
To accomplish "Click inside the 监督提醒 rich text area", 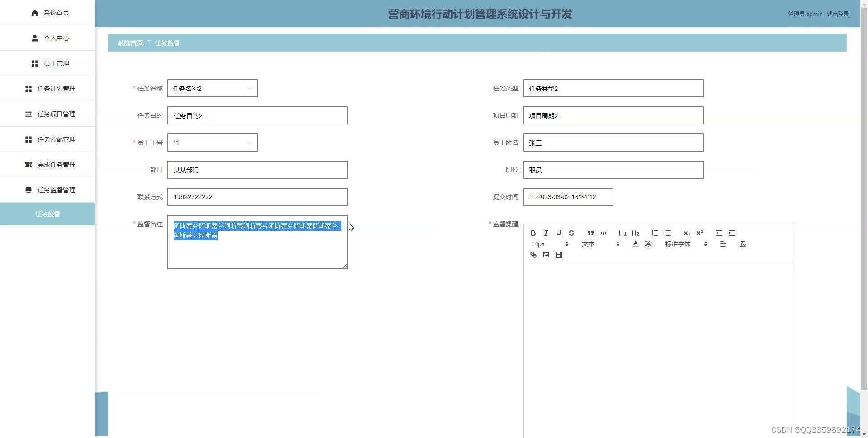I will pos(658,351).
